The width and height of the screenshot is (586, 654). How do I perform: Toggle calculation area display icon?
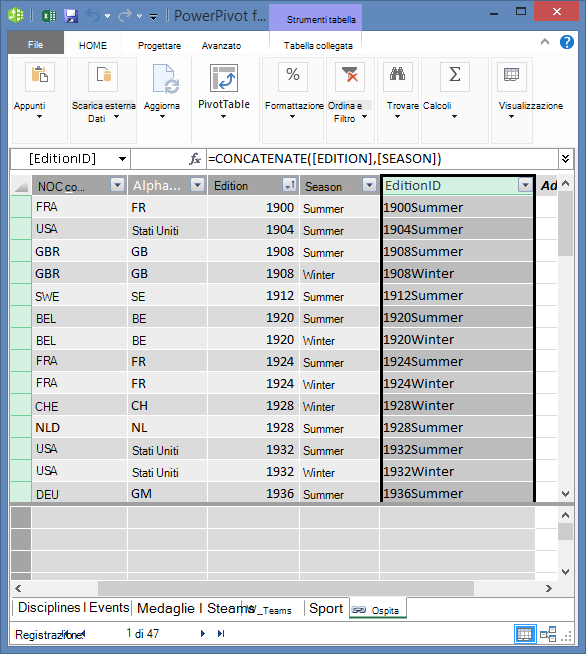point(511,77)
